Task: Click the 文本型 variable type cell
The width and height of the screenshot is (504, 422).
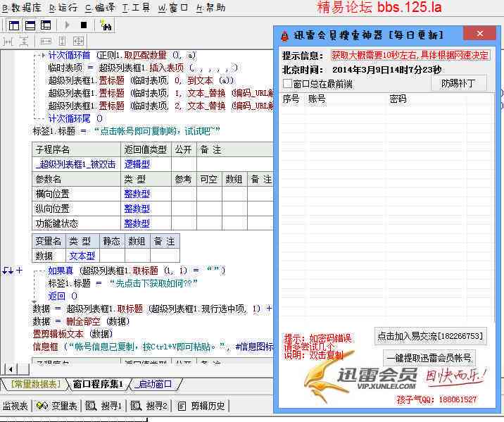Action: coord(82,256)
